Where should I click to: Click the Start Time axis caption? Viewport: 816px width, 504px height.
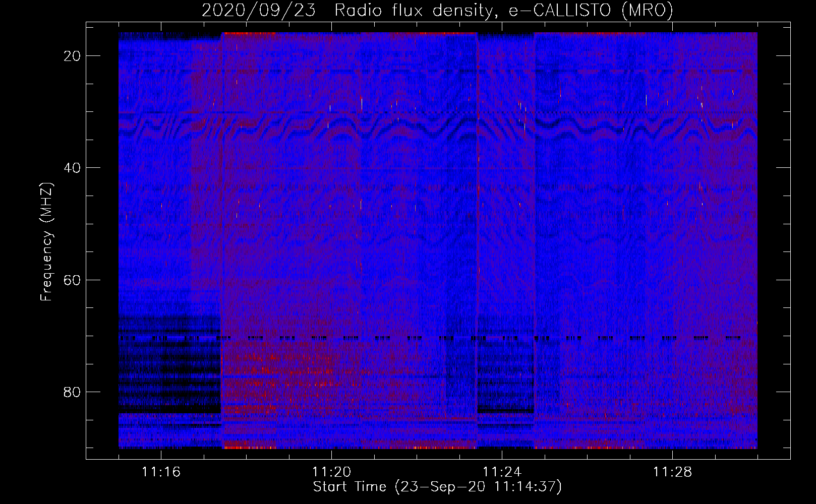(437, 487)
